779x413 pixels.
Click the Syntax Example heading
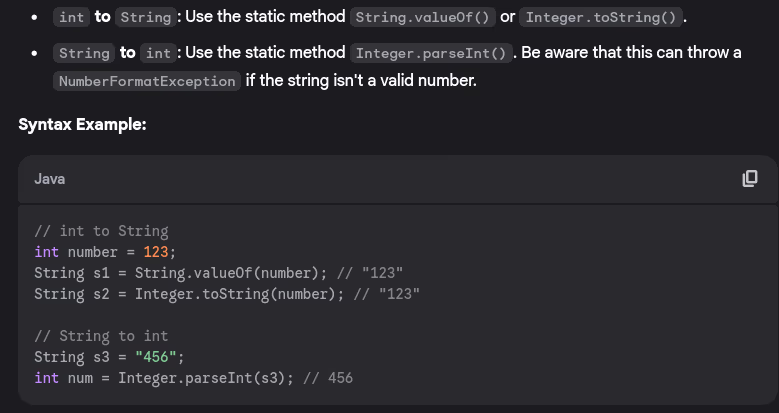83,125
